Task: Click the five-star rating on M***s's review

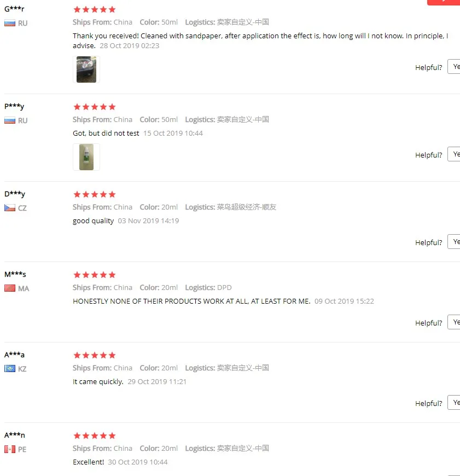Action: click(x=95, y=275)
